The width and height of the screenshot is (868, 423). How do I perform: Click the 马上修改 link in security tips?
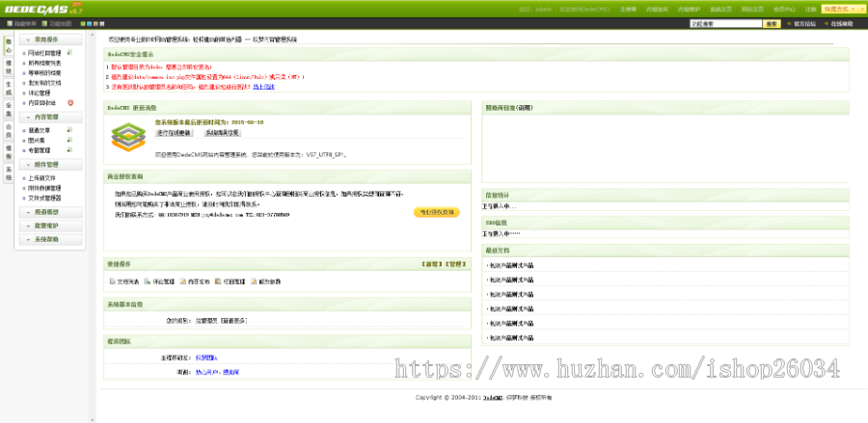(263, 87)
